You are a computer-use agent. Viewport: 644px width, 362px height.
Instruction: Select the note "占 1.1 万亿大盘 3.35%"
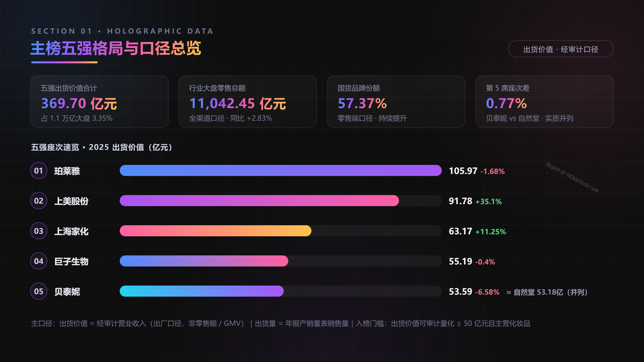(76, 119)
